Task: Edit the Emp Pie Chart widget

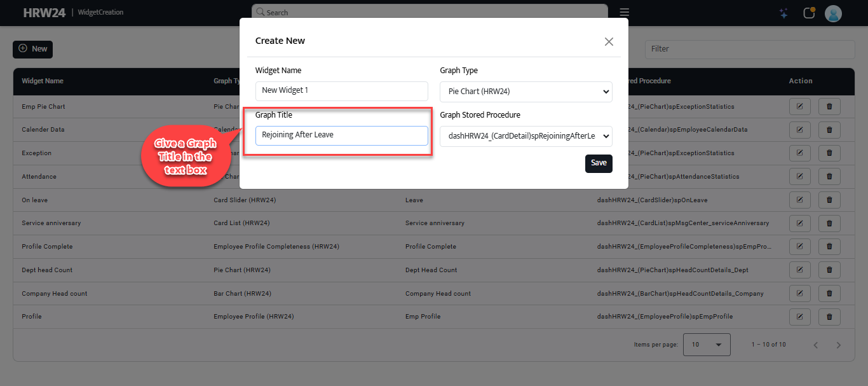Action: click(799, 107)
